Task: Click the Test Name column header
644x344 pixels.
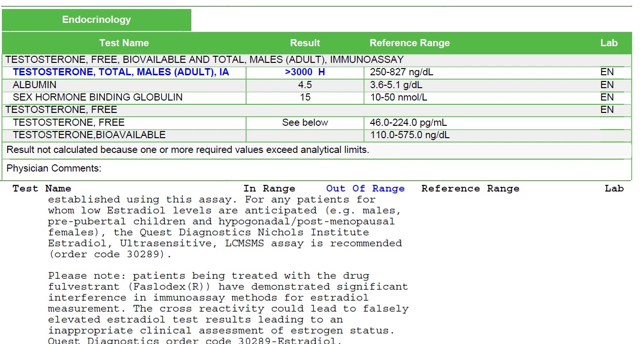Action: click(124, 43)
